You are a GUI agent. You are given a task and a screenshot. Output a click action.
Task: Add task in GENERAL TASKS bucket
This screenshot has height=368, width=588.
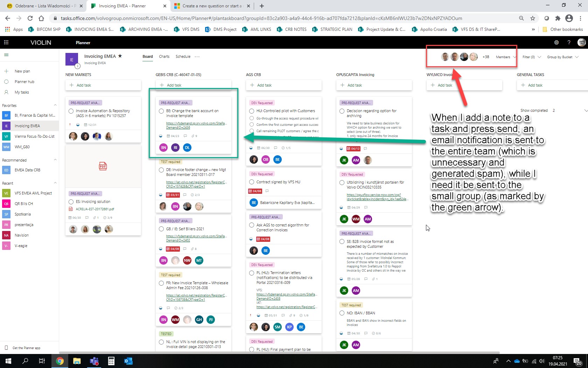[x=552, y=85]
